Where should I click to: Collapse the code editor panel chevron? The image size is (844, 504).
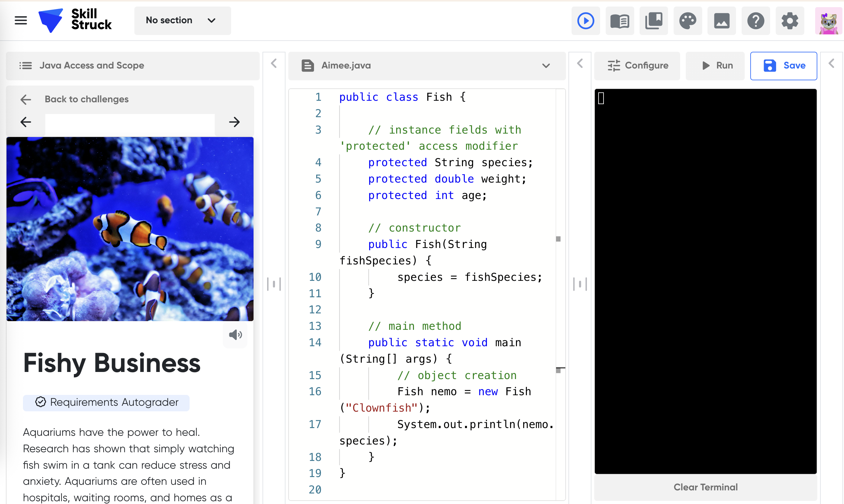pyautogui.click(x=580, y=64)
